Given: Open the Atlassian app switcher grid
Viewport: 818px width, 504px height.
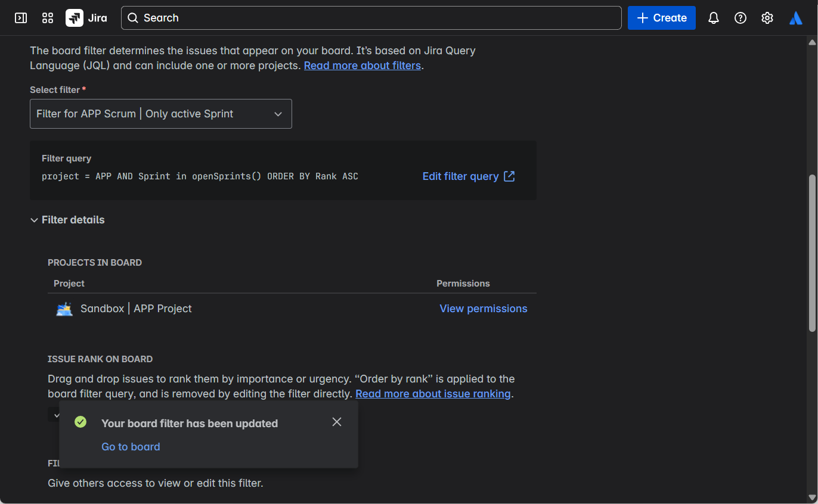Looking at the screenshot, I should pos(47,18).
